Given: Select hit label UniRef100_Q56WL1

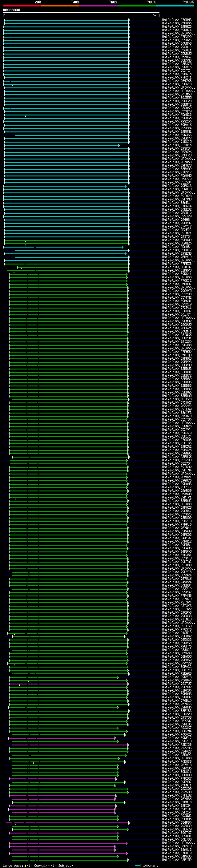Looking at the screenshot, I should tap(177, 50).
